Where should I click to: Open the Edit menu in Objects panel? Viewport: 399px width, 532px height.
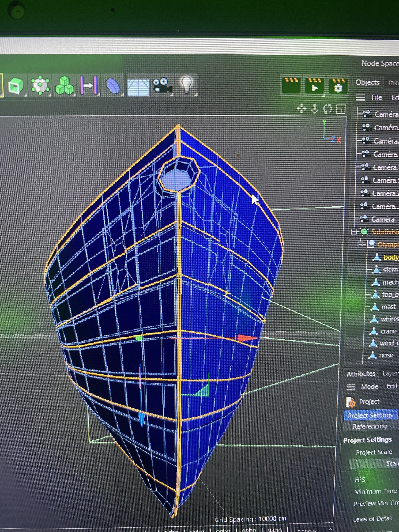395,98
